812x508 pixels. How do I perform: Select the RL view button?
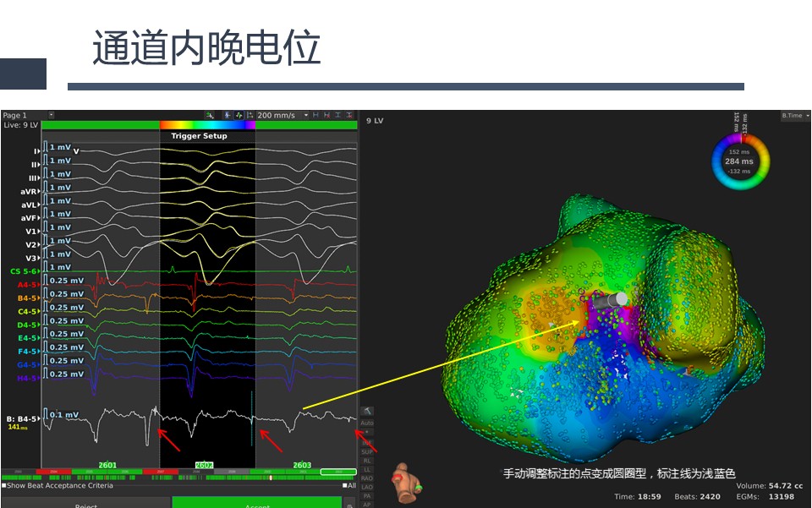[x=367, y=461]
